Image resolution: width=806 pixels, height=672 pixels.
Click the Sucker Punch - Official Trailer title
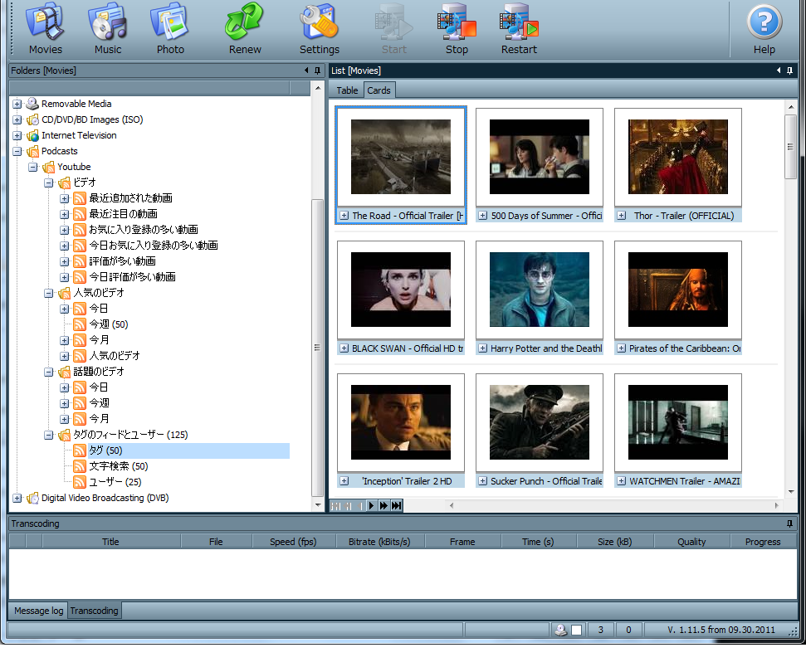coord(546,481)
